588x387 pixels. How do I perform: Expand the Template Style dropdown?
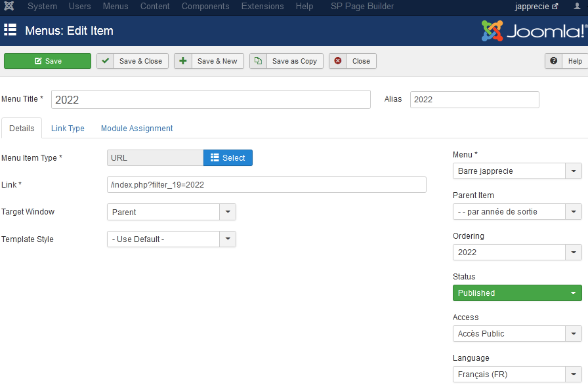[171, 239]
